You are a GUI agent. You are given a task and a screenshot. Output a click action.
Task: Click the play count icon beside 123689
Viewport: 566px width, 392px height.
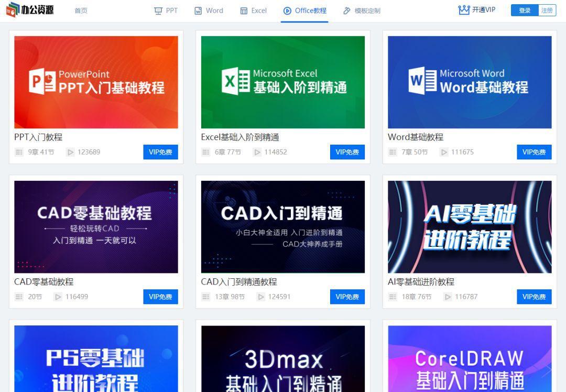click(x=70, y=153)
